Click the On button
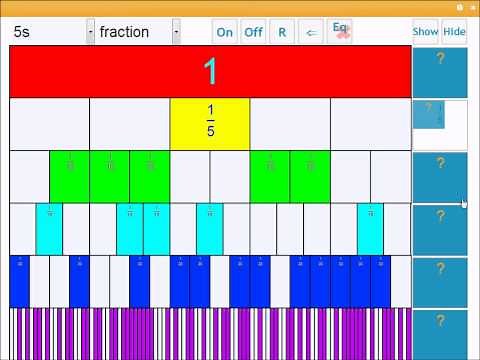This screenshot has height=360, width=480. click(x=224, y=32)
